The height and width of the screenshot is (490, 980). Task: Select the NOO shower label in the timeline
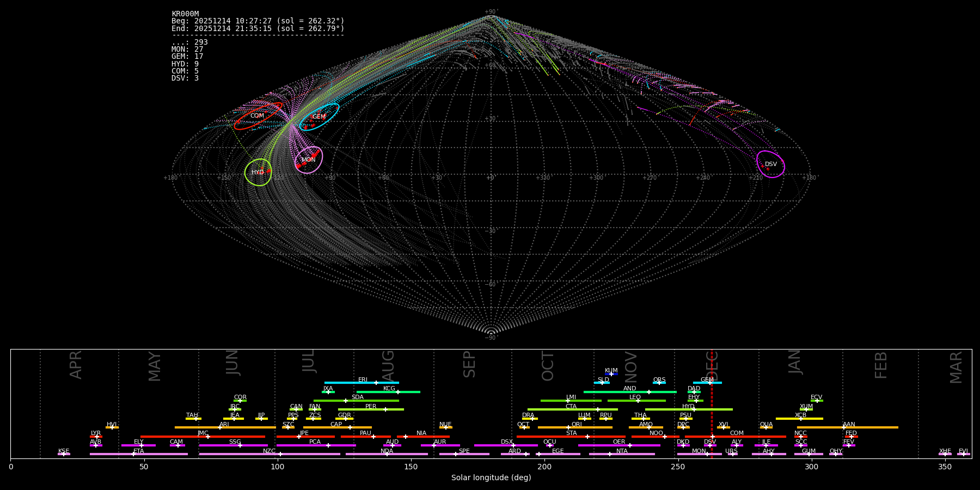(x=656, y=433)
